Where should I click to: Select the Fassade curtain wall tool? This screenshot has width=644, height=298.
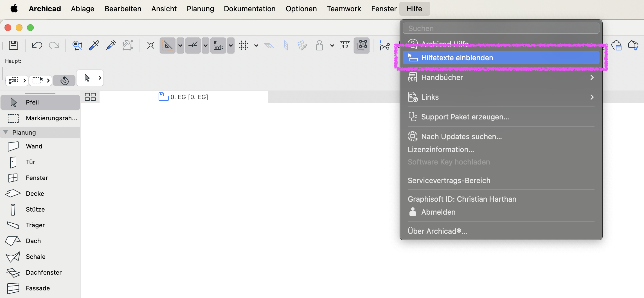[x=40, y=288]
